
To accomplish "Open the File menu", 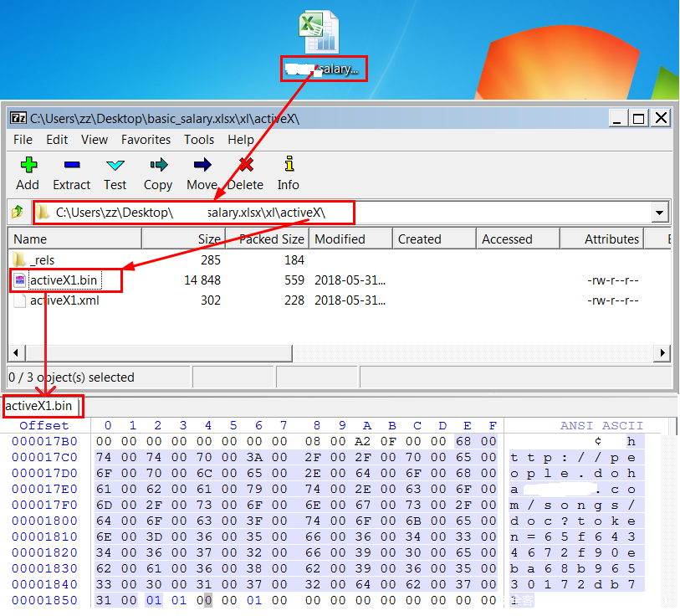I will click(23, 140).
